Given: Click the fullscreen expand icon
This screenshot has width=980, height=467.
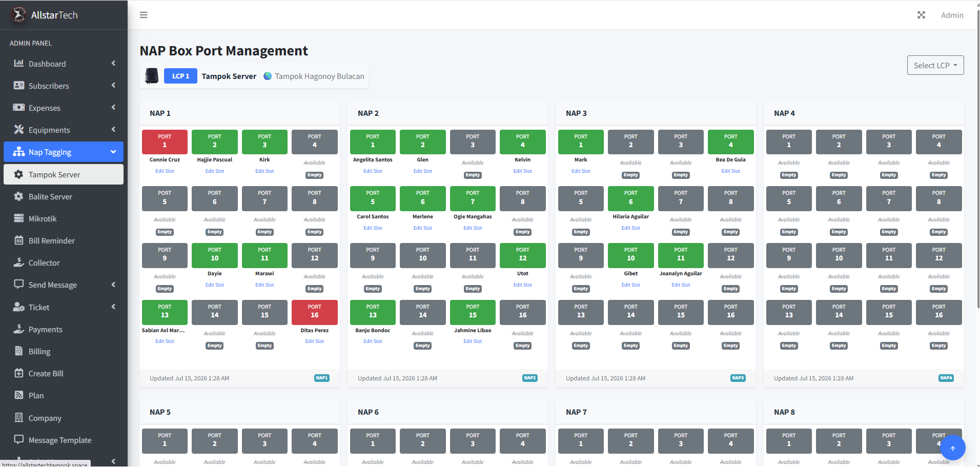Looking at the screenshot, I should tap(921, 15).
